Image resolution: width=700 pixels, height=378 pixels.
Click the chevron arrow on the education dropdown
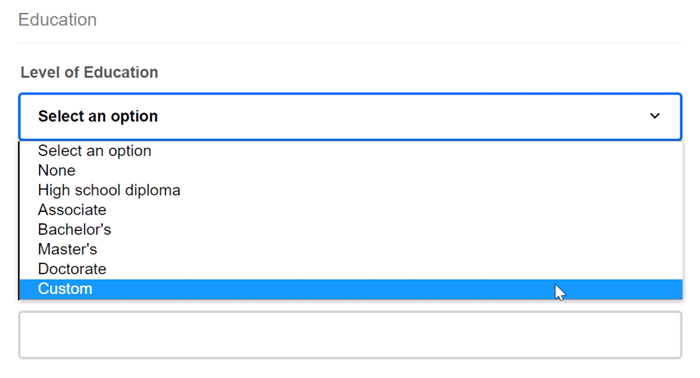(654, 116)
